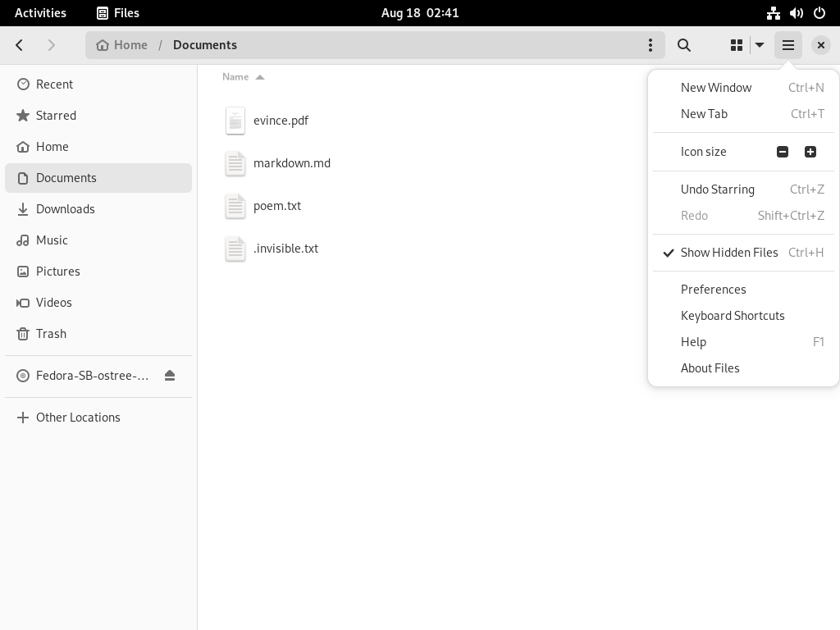840x630 pixels.
Task: Select the evince.pdf file icon
Action: coord(235,121)
